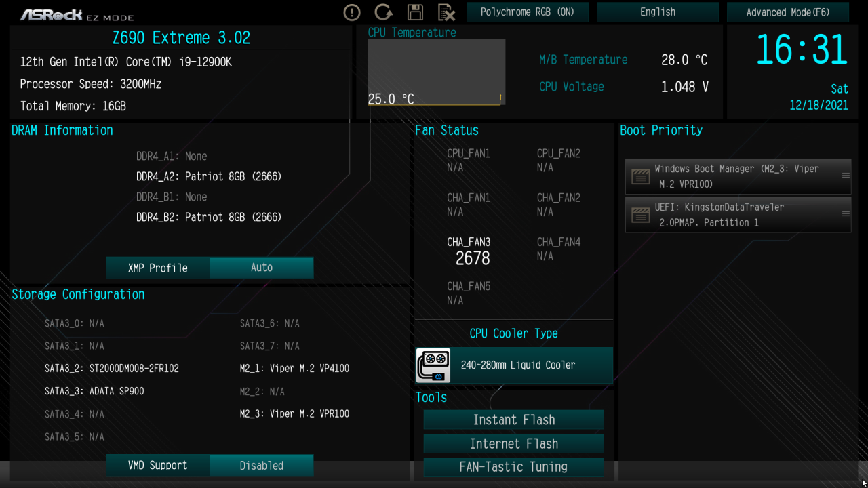Select Windows Boot Manager boot entry
Viewport: 868px width, 488px height.
(738, 176)
